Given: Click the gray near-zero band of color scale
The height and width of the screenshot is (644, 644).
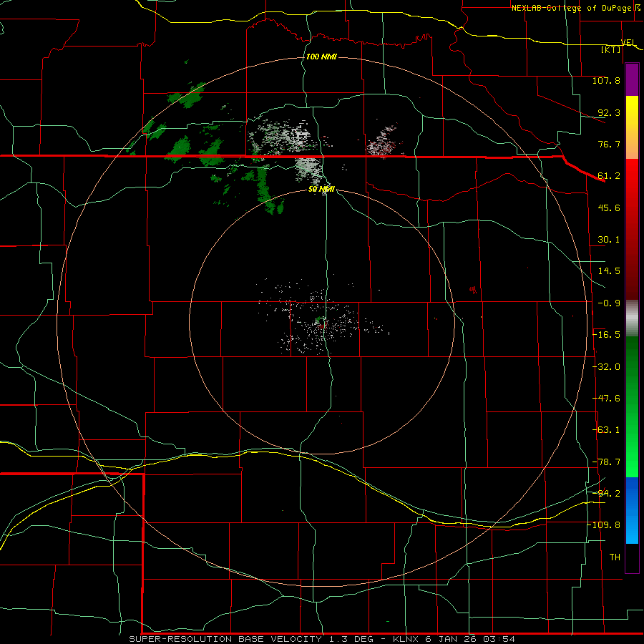Looking at the screenshot, I should coord(632,318).
